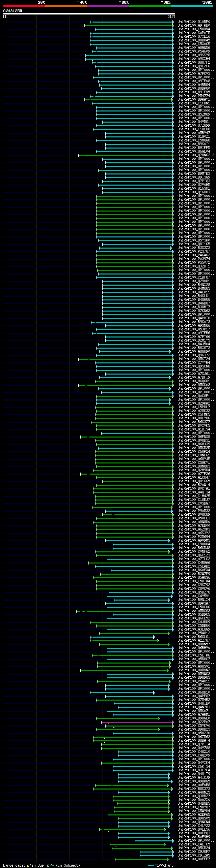The height and width of the screenshot is (868, 216).
Task: Click the UniRef100_A1DIS4 label
Action: point(194,429)
